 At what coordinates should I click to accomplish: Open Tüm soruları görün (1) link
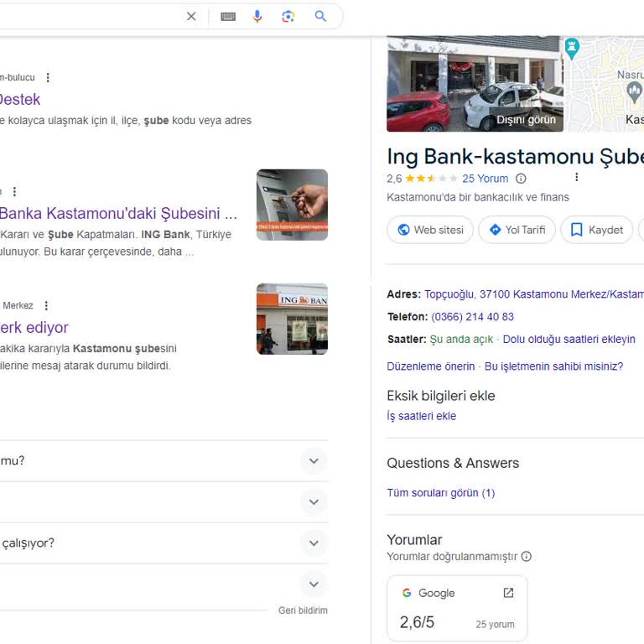click(x=441, y=492)
